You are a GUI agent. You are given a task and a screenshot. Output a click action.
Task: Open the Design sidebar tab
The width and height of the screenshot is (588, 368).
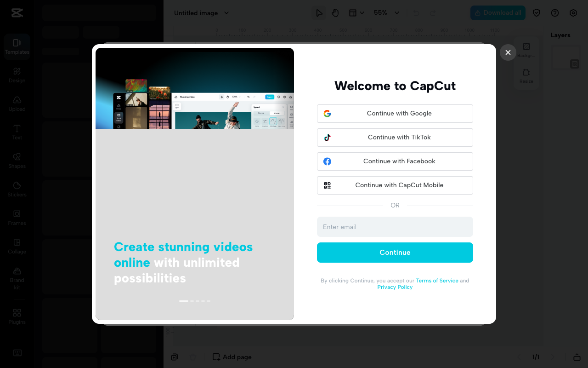(x=17, y=75)
